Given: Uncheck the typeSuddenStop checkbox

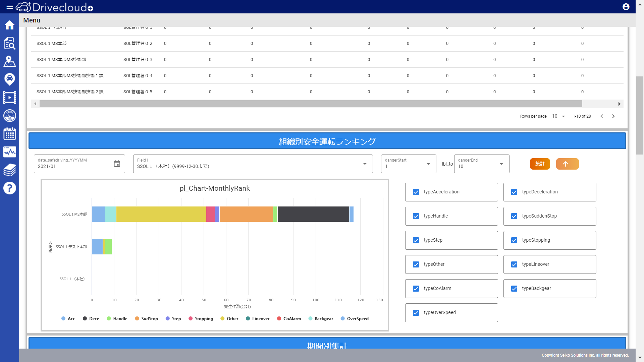Looking at the screenshot, I should tap(514, 216).
